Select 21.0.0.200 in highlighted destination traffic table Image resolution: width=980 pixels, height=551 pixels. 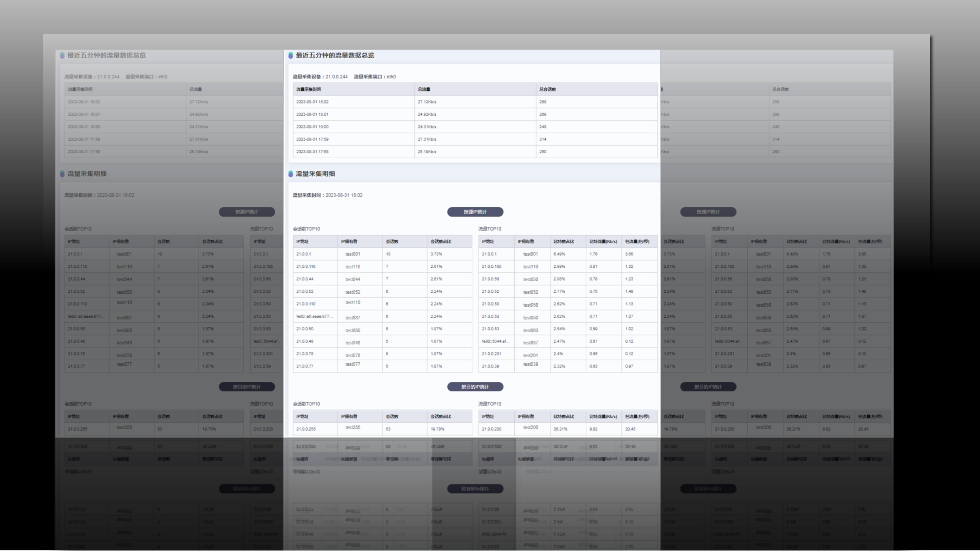[492, 429]
